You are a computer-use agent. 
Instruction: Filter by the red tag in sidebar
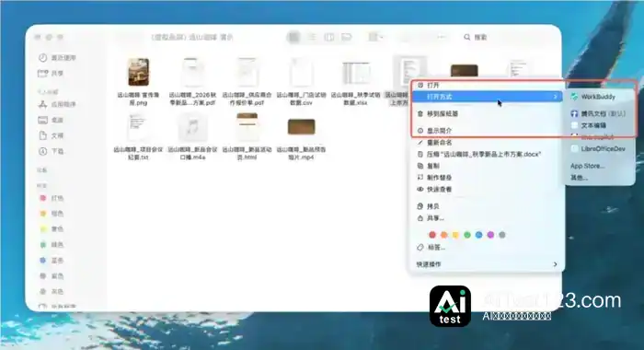52,198
